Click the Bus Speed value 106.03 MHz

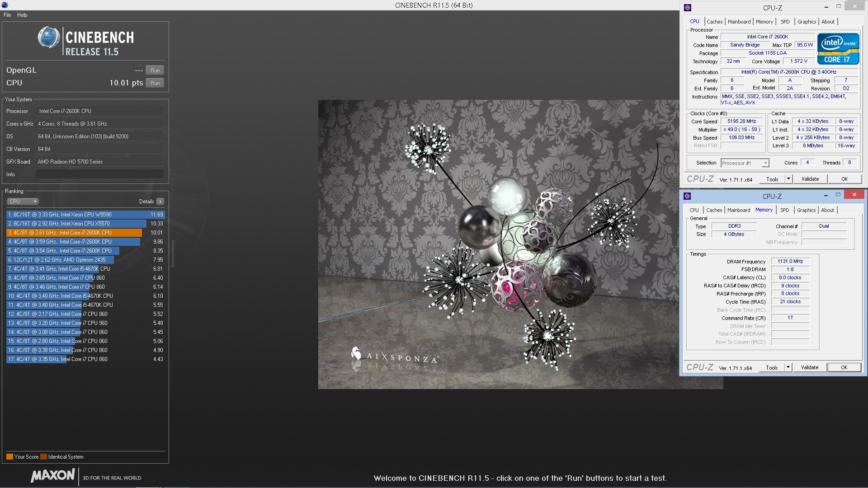742,138
